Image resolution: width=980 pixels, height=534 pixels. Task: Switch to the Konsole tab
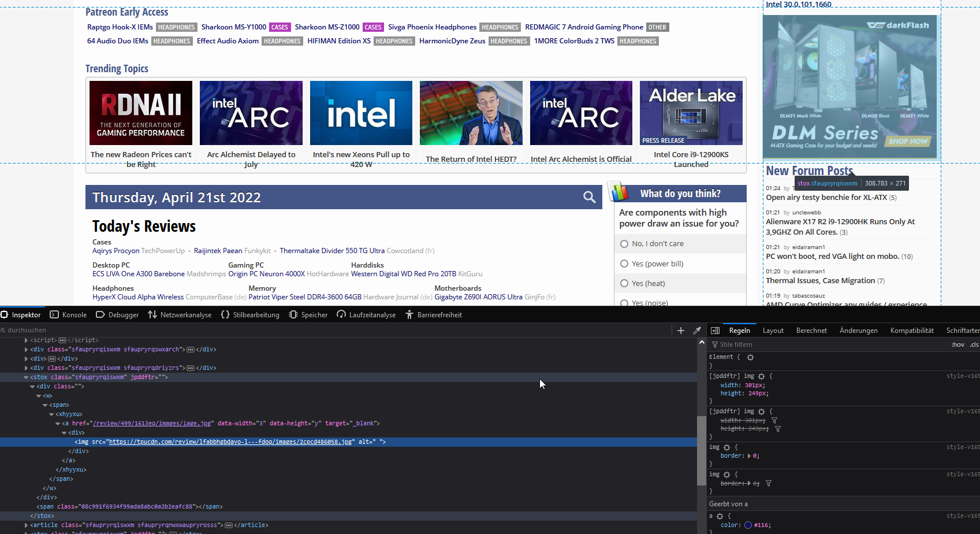[x=68, y=314]
